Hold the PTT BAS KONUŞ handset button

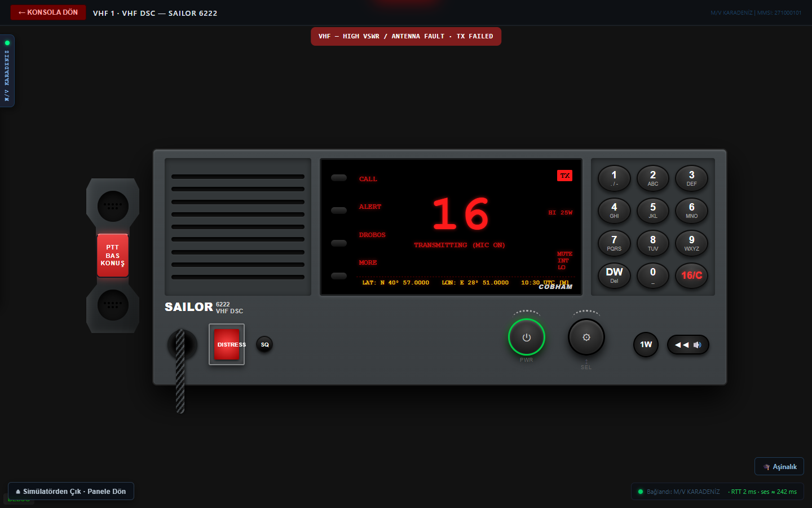click(113, 255)
